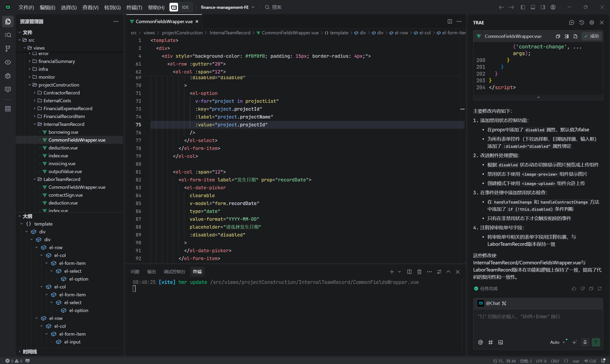
Task: Expand the 时间线 section
Action: (x=29, y=352)
